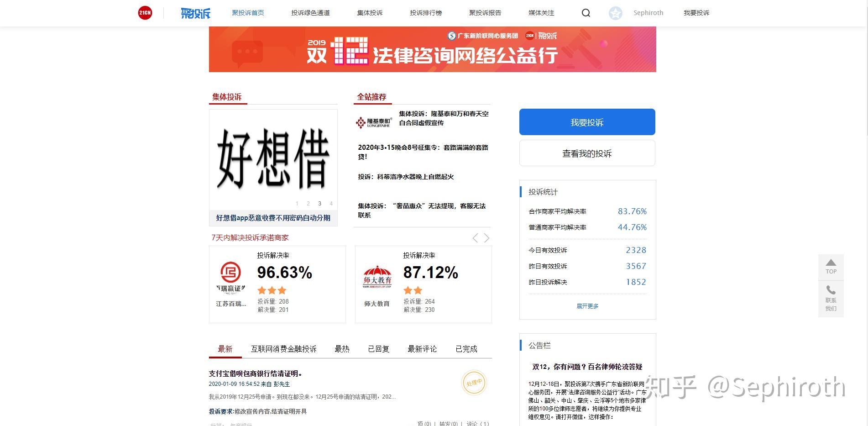
Task: Switch carousel to slide 1
Action: 297,204
